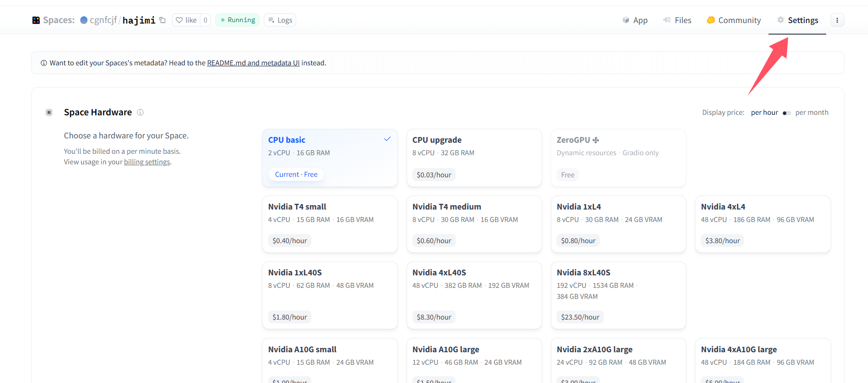The height and width of the screenshot is (383, 868).
Task: Open the cgnfcjf profile link
Action: (x=103, y=20)
